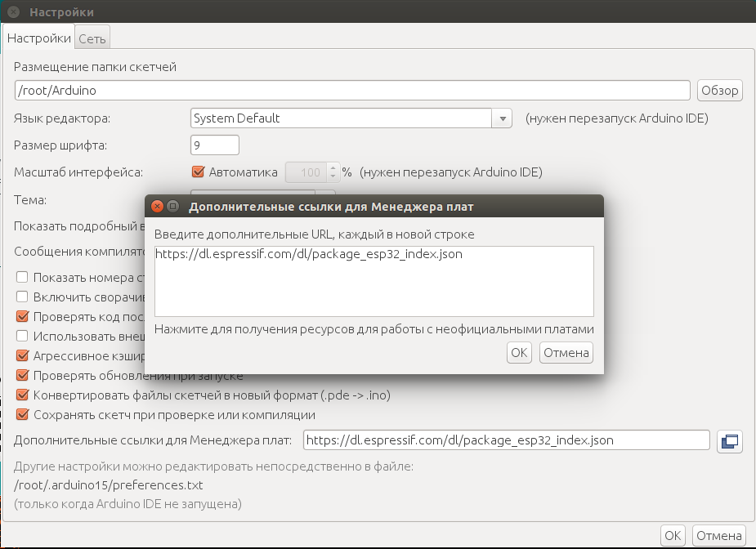Click the window icon next to Boards Manager URL field

click(x=729, y=441)
